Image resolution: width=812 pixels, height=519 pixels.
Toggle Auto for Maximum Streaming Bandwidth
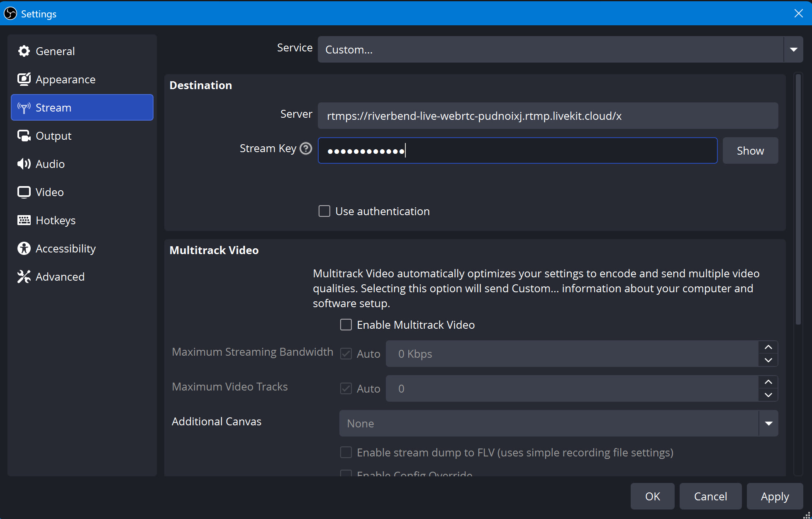[x=346, y=354]
